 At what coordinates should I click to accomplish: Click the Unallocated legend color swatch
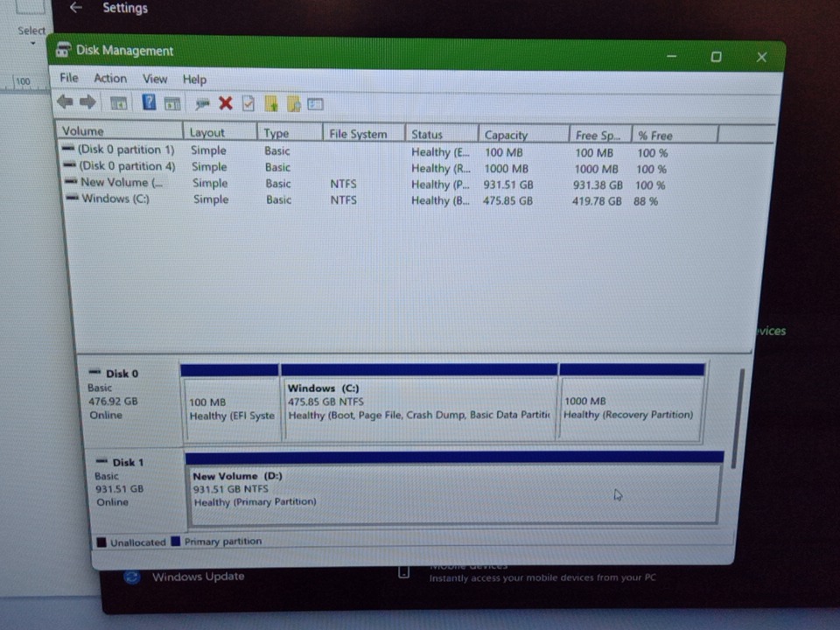pos(101,542)
